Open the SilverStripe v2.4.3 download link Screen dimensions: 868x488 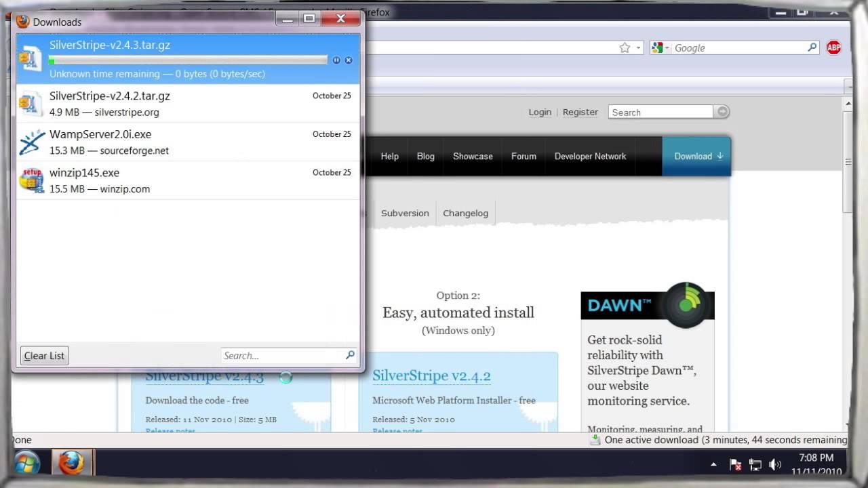pyautogui.click(x=204, y=375)
